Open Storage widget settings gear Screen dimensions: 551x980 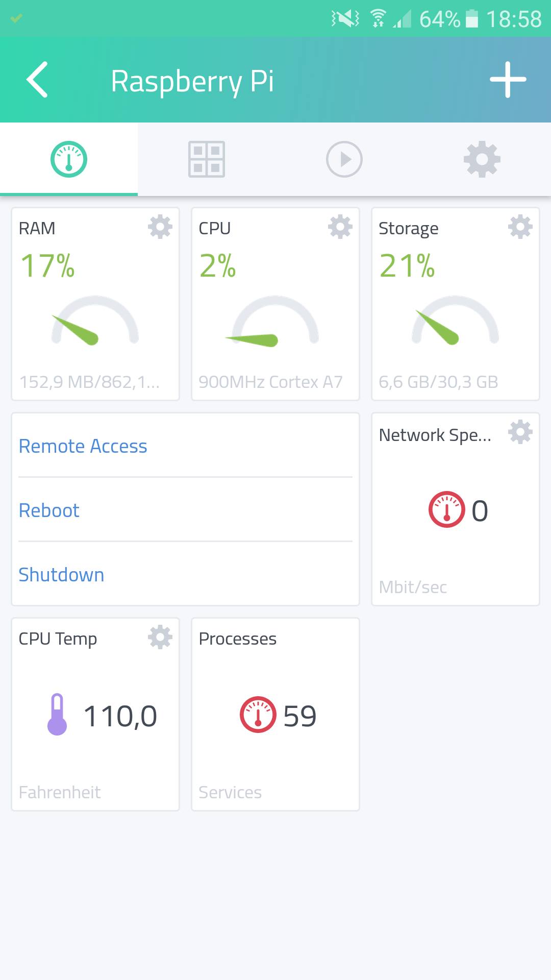click(x=520, y=227)
